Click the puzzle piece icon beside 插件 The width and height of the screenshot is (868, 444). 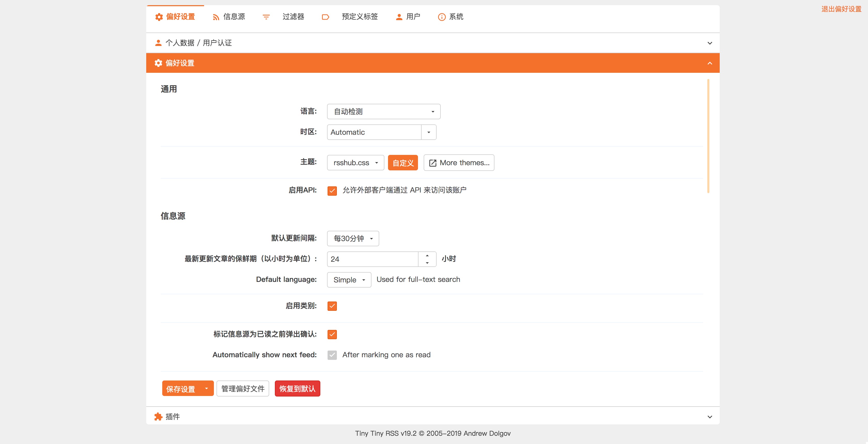click(158, 417)
